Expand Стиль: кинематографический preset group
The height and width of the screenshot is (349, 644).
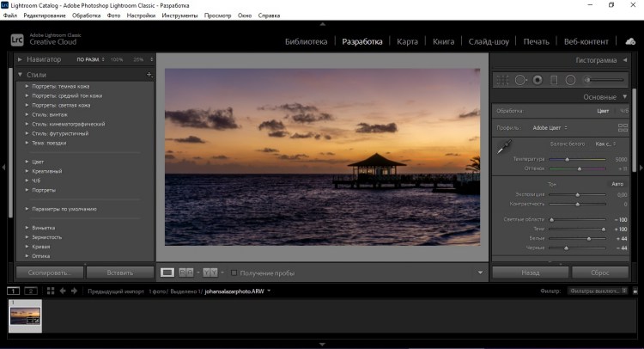(x=27, y=124)
